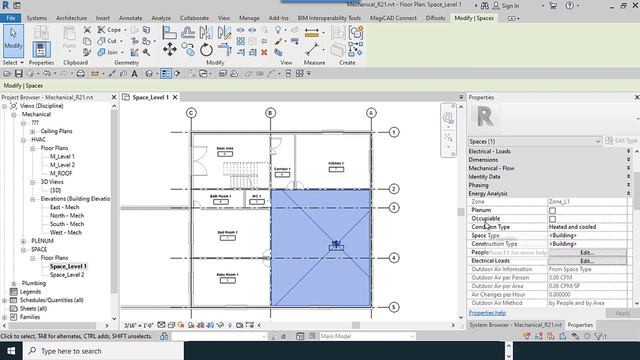The height and width of the screenshot is (360, 640).
Task: Collapse the HVAC node in Project Browser
Action: click(x=23, y=140)
